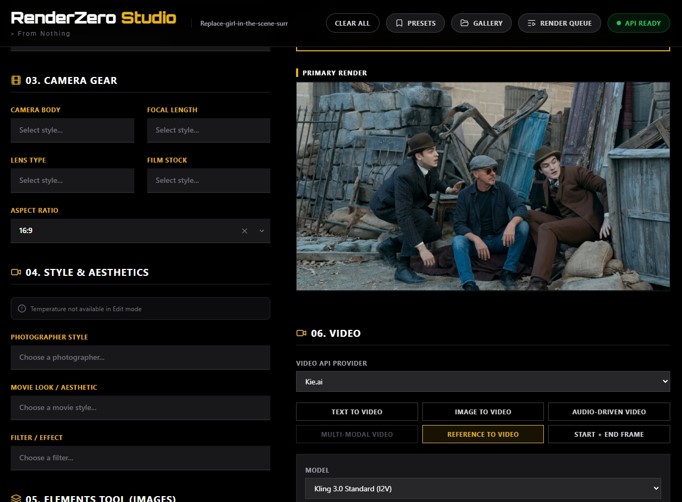Select the Audio-Driven Video mode
The width and height of the screenshot is (682, 502).
pos(609,412)
